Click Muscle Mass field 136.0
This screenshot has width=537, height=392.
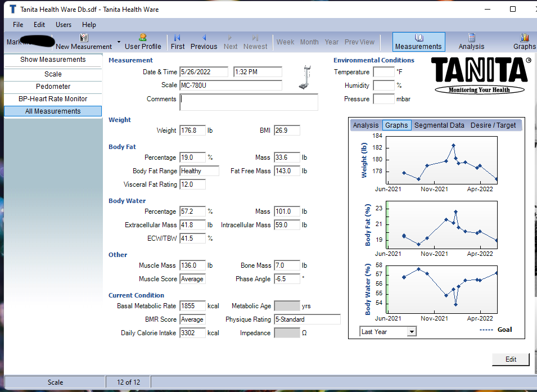(x=192, y=265)
